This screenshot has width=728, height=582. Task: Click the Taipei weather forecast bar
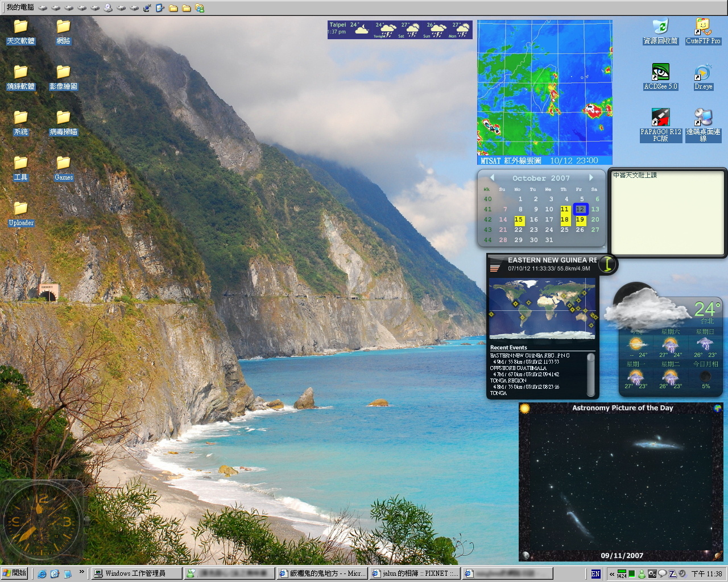point(400,30)
